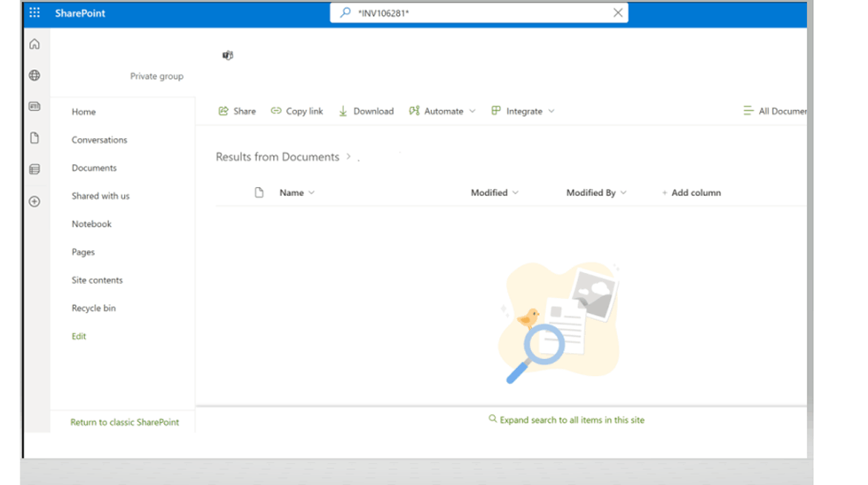Open Recycle bin in navigation

pyautogui.click(x=94, y=309)
